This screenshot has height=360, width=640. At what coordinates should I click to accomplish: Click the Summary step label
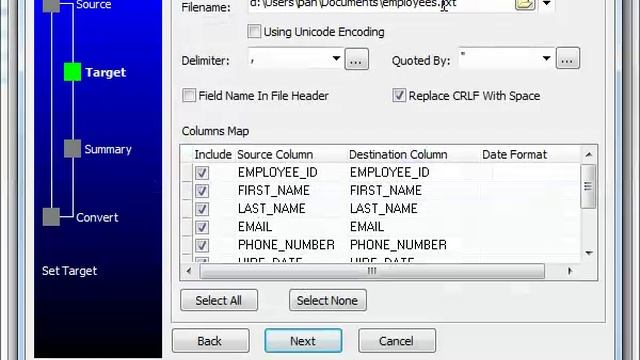point(108,149)
